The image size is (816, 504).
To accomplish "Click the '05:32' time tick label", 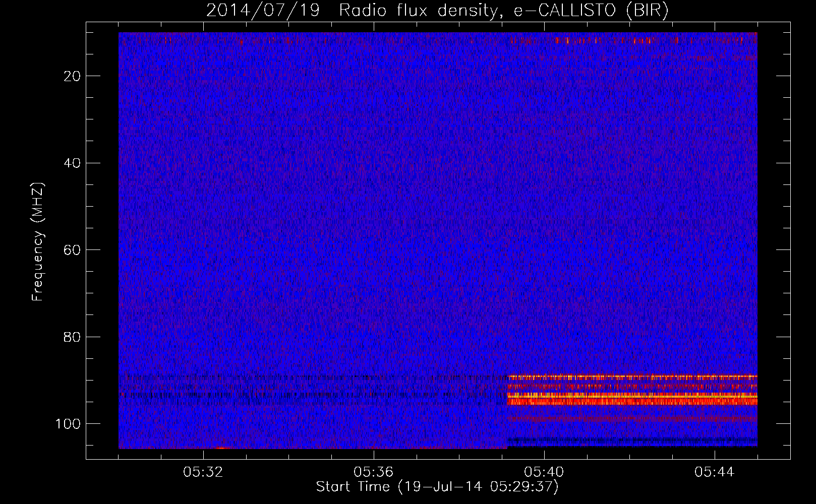I will [203, 472].
